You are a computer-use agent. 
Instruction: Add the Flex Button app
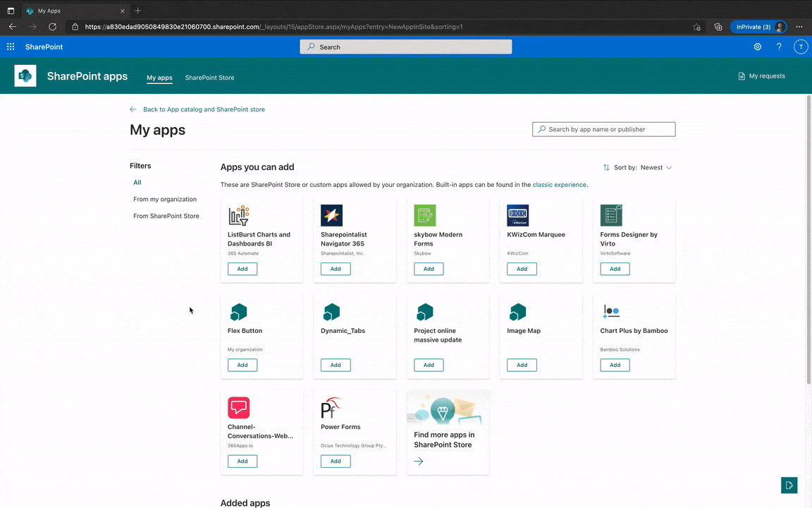pyautogui.click(x=242, y=365)
